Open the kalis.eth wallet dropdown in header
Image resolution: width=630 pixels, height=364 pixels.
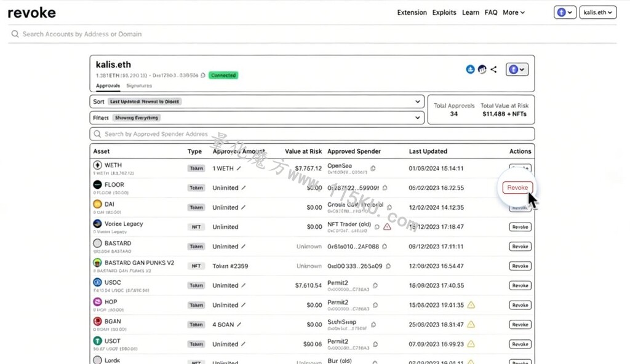[598, 12]
